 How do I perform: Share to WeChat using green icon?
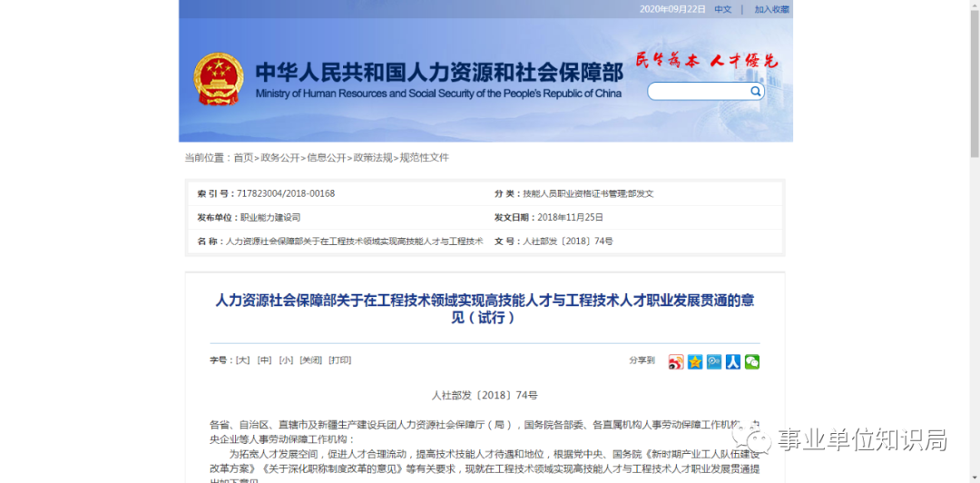(x=752, y=361)
